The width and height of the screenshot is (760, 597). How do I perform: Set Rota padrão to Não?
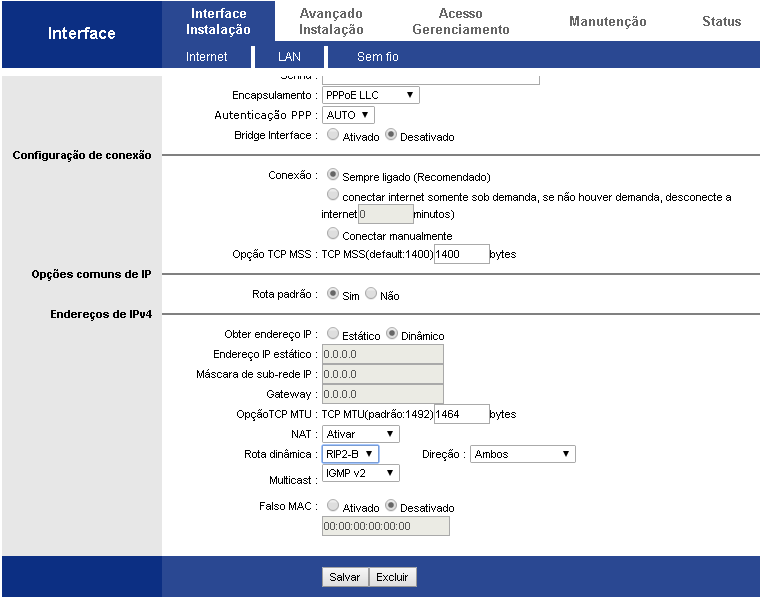(x=371, y=293)
